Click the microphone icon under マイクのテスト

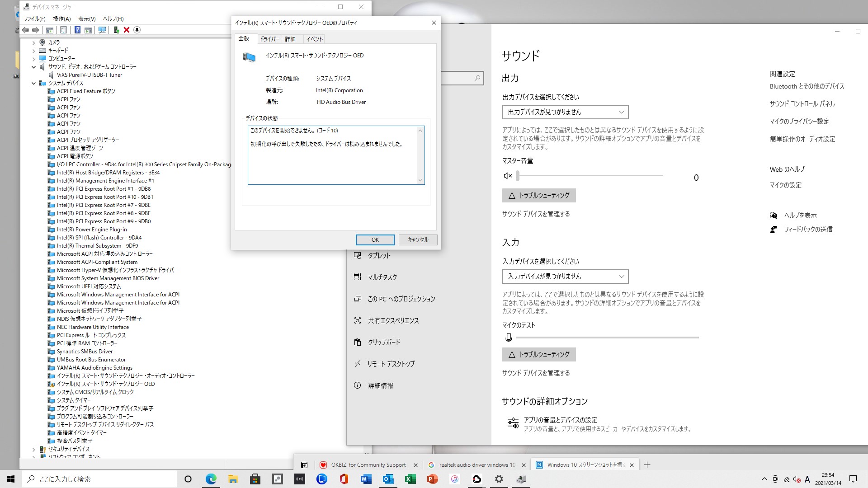tap(509, 338)
